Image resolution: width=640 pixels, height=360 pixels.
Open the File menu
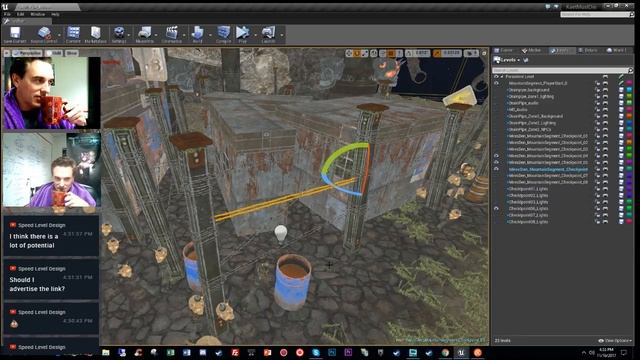coord(7,14)
